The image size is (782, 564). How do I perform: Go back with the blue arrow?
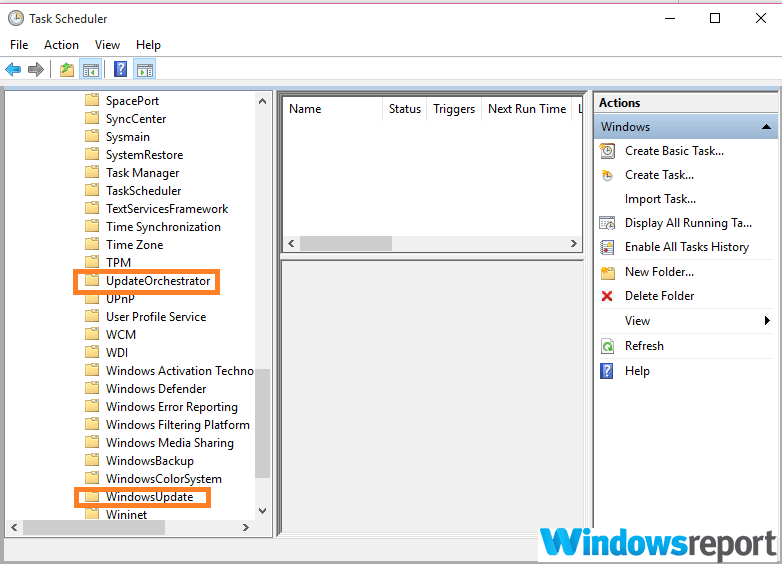click(13, 69)
